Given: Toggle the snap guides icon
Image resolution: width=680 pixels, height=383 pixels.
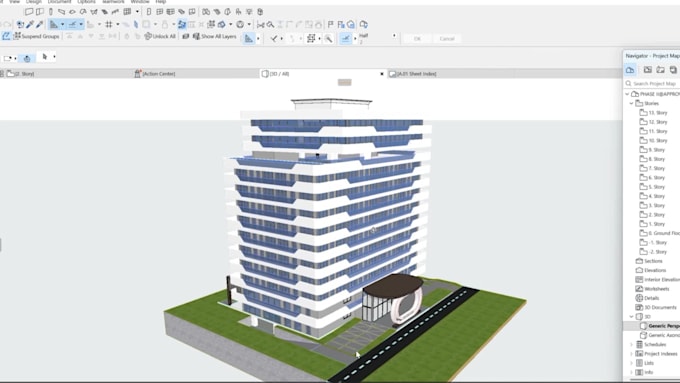Looking at the screenshot, I should [72, 25].
